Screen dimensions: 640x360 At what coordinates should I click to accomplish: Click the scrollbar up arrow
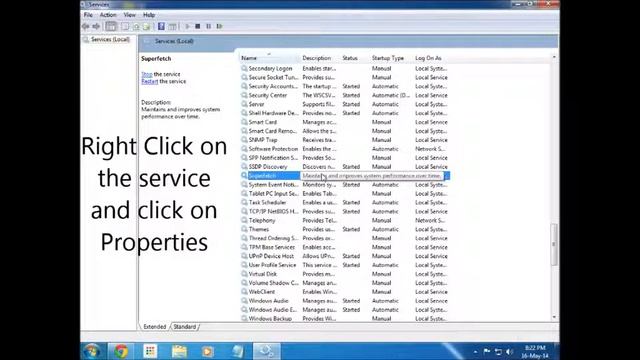[554, 57]
